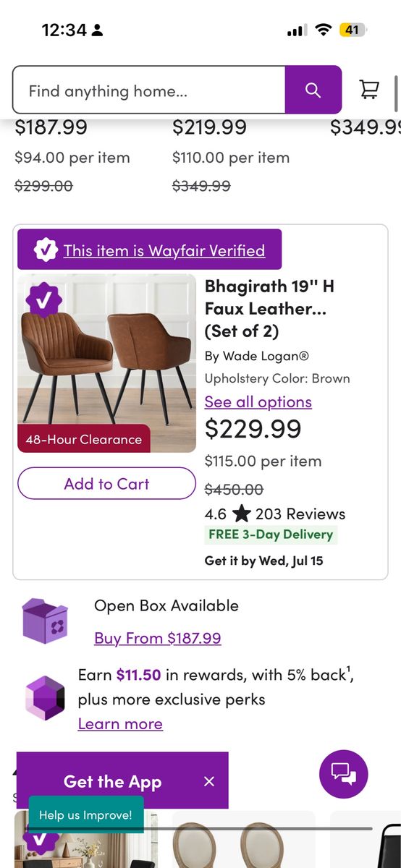Click Learn more about rewards
Viewport: 401px width, 868px height.
(120, 723)
